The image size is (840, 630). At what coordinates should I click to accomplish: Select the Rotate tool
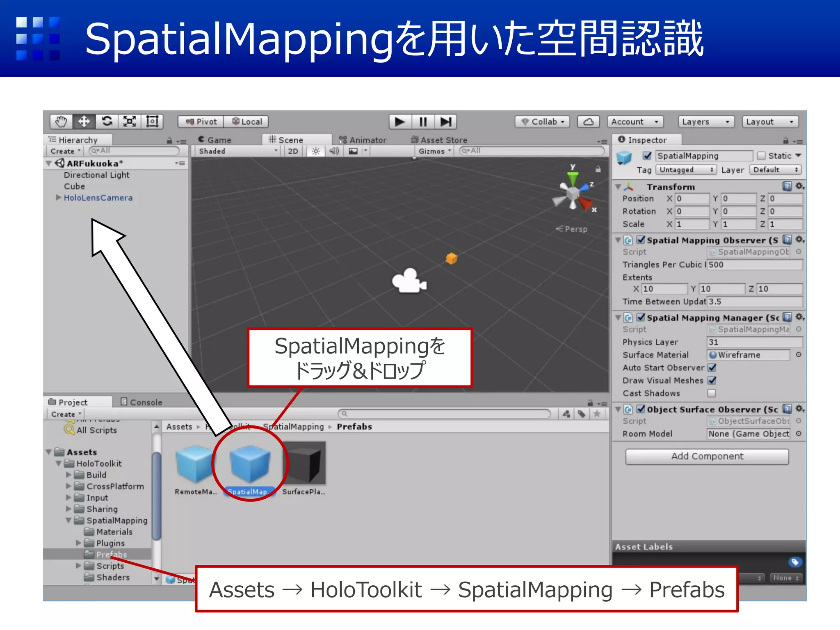107,121
